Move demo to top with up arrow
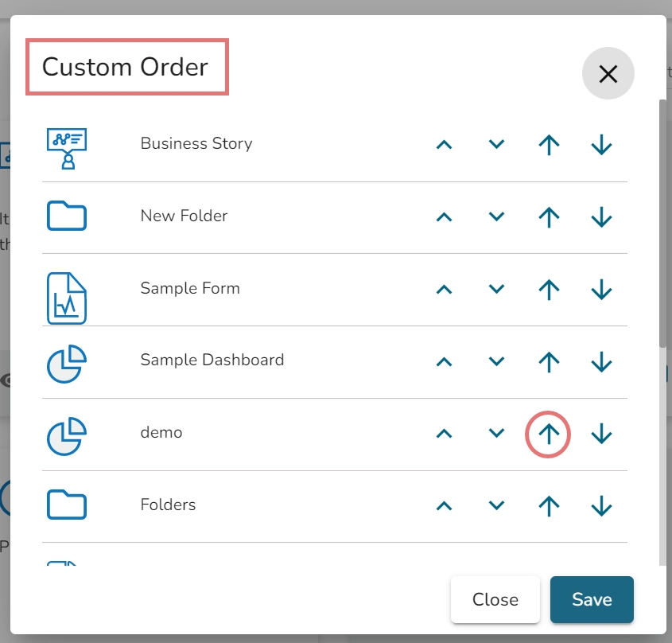 pos(549,434)
